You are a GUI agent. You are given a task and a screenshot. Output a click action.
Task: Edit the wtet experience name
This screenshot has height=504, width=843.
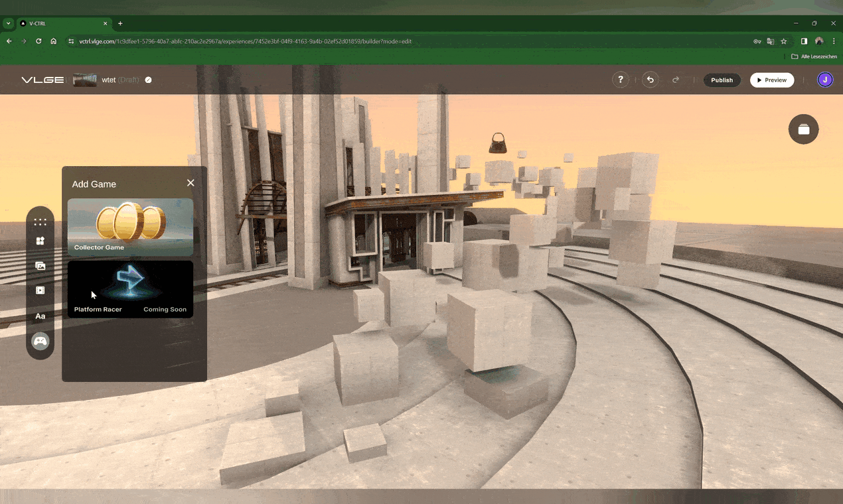(x=148, y=80)
